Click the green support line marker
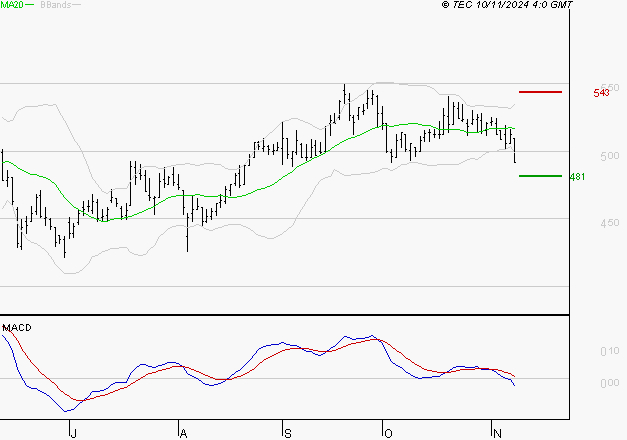Viewport: 627px width, 440px height. [540, 176]
